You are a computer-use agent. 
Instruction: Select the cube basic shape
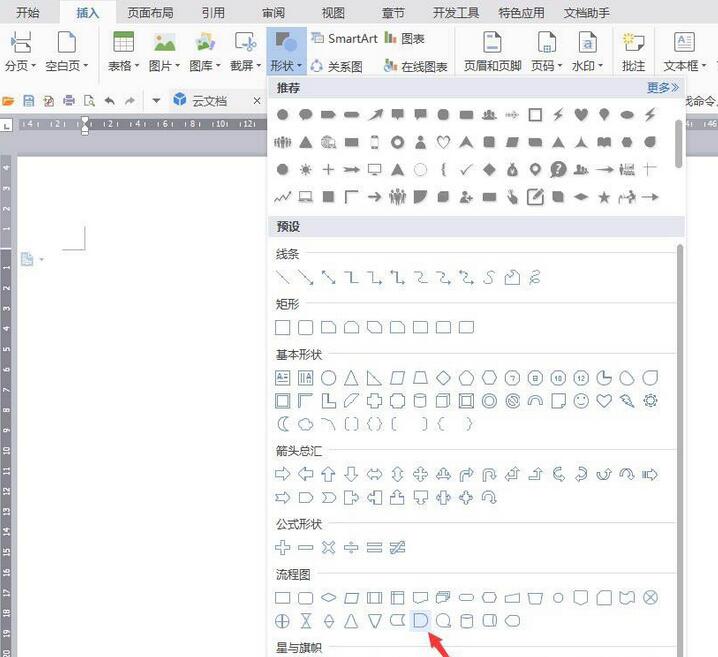[x=443, y=401]
